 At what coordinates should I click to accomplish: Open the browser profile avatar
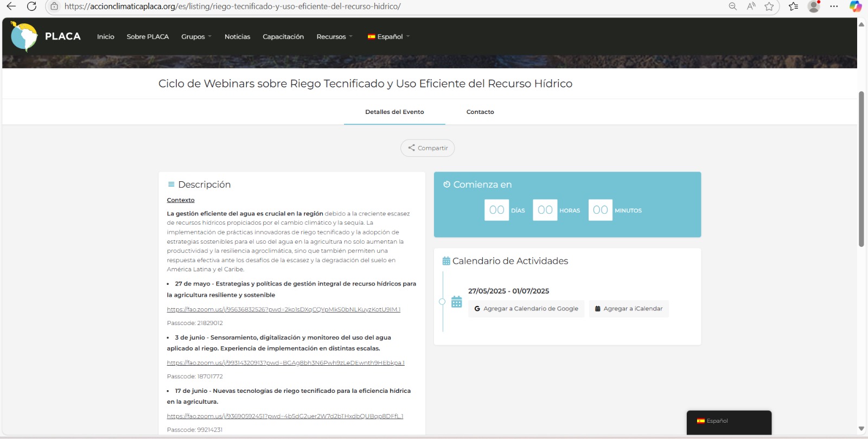click(x=813, y=7)
